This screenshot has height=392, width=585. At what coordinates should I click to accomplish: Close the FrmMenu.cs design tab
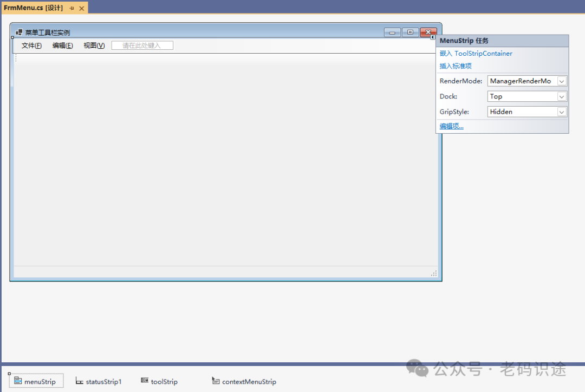(x=82, y=8)
